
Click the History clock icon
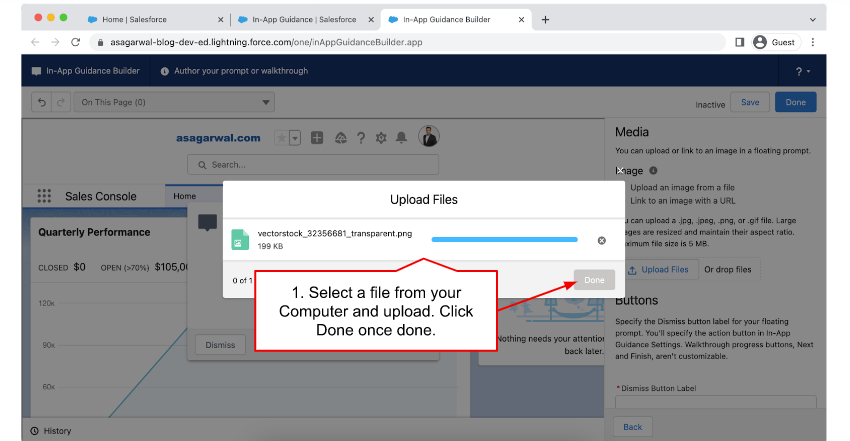click(x=35, y=431)
